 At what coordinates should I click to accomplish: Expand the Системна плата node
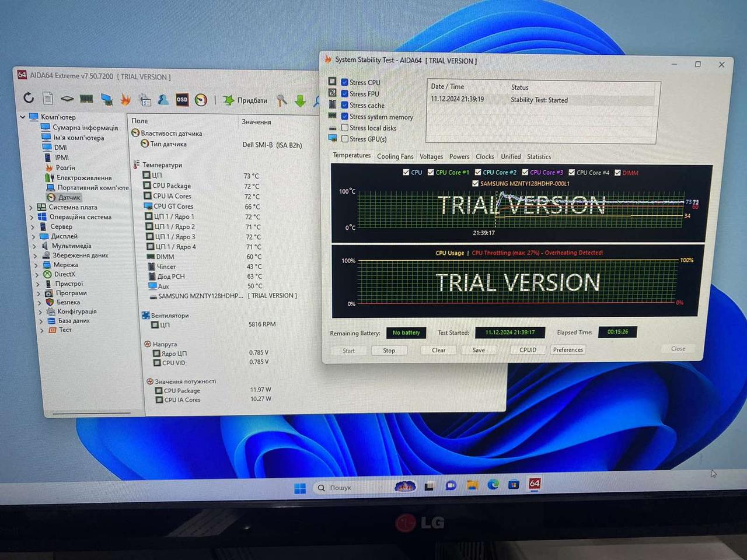31,207
